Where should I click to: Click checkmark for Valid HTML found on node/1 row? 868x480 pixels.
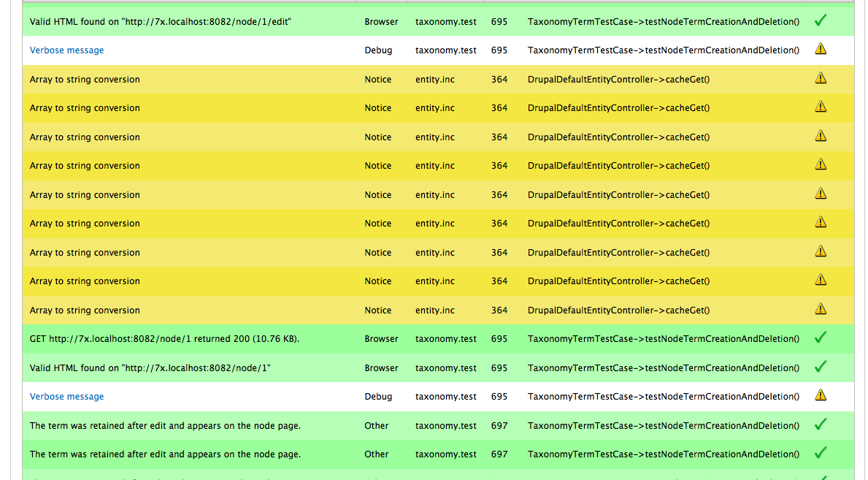pyautogui.click(x=820, y=367)
